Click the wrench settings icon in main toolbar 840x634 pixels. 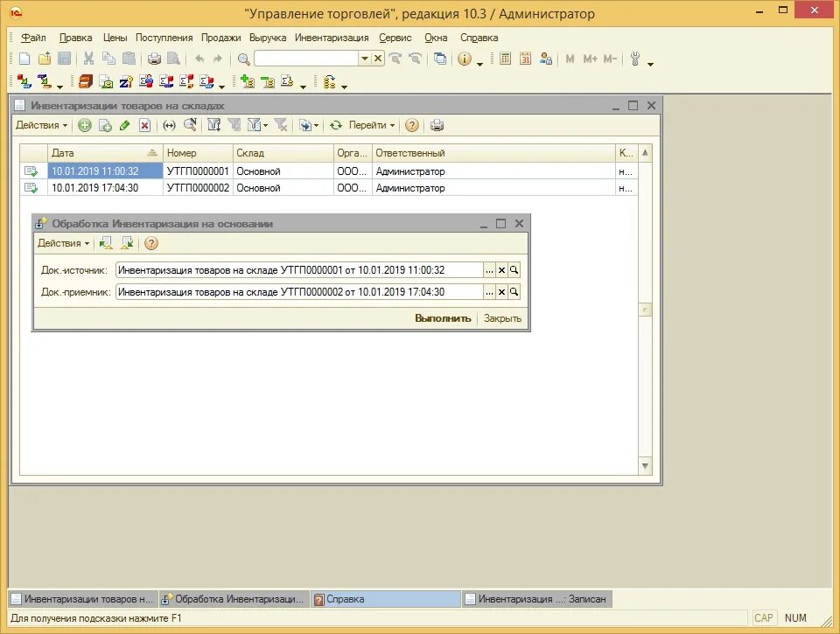(x=635, y=59)
